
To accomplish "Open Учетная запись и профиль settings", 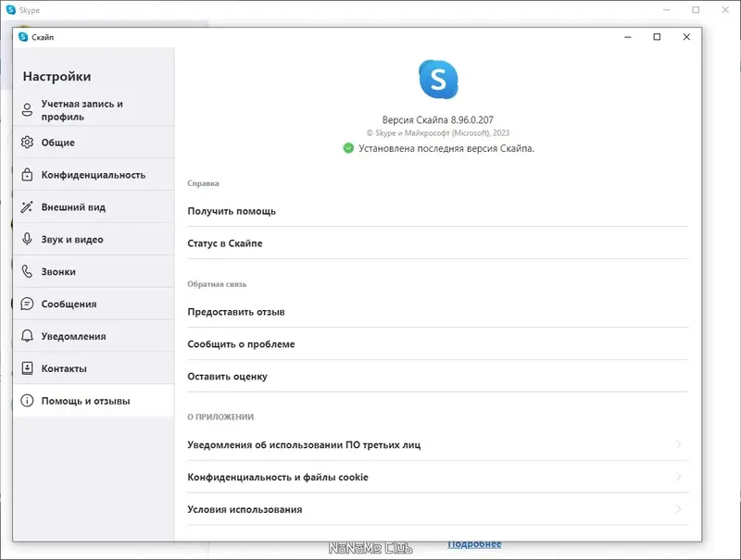I will point(94,110).
